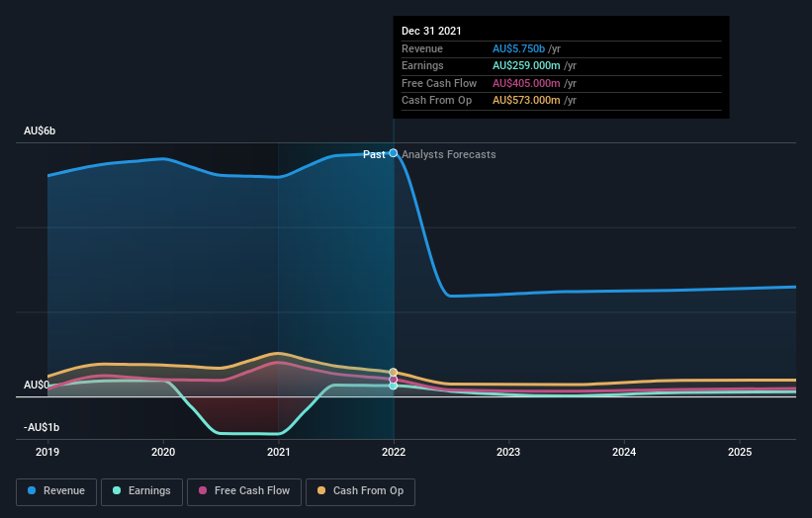The width and height of the screenshot is (812, 518).
Task: Click the -AU$1b y-axis label
Action: tap(42, 427)
